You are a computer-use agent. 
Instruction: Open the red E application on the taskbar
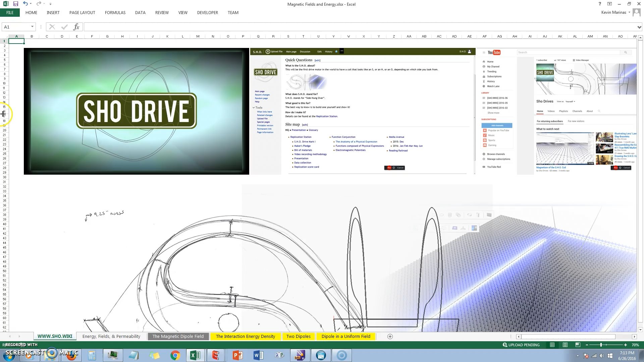point(216,355)
